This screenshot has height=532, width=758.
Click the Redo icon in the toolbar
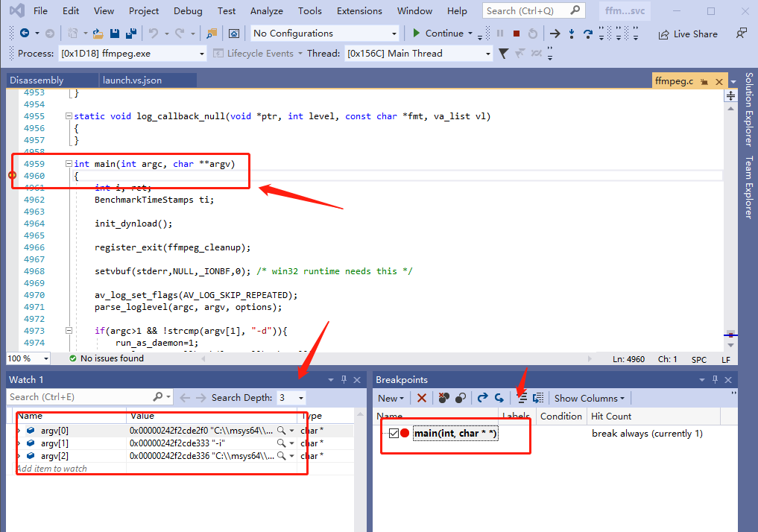180,34
